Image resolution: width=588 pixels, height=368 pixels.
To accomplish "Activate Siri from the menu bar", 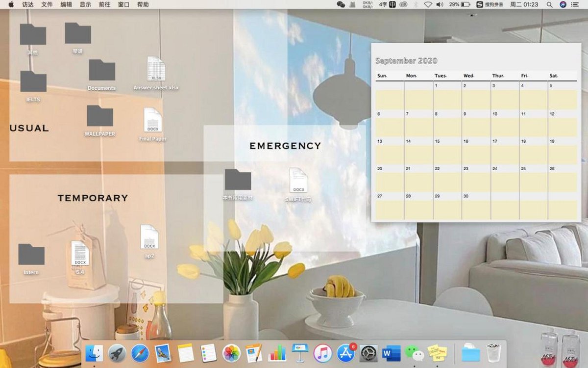I will pos(563,4).
